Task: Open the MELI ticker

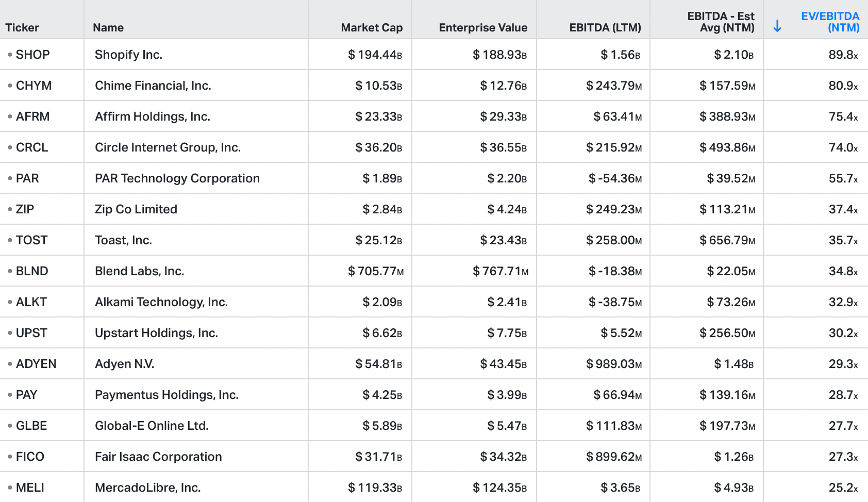Action: coord(30,488)
